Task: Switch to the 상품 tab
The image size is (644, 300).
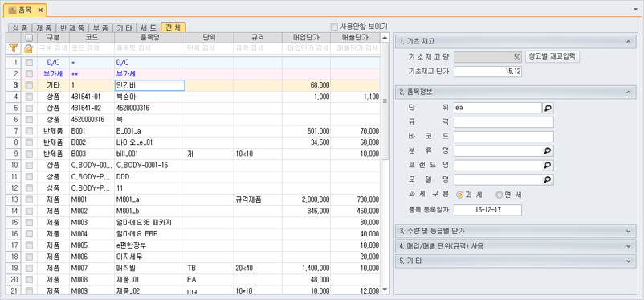Action: pos(20,27)
